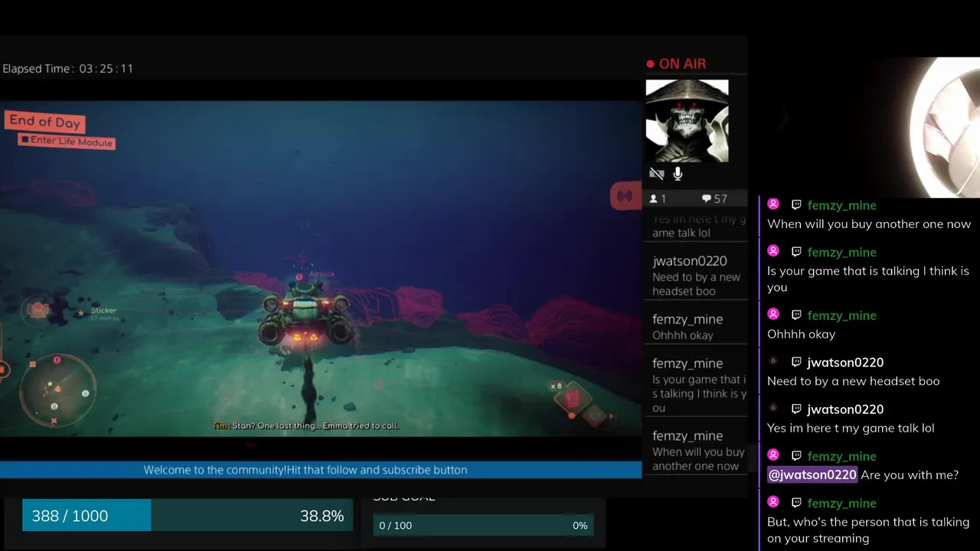Click the SUB GOAL heading

404,497
